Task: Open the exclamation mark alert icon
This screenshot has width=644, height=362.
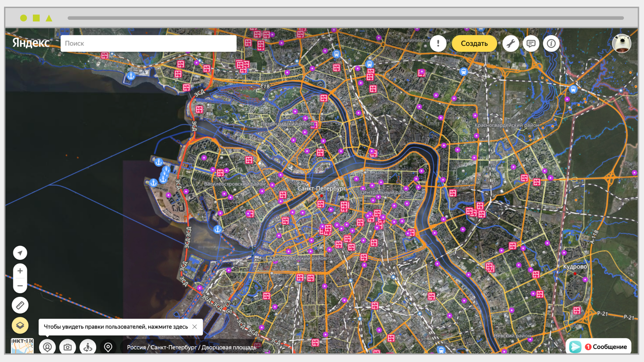Action: pyautogui.click(x=438, y=44)
